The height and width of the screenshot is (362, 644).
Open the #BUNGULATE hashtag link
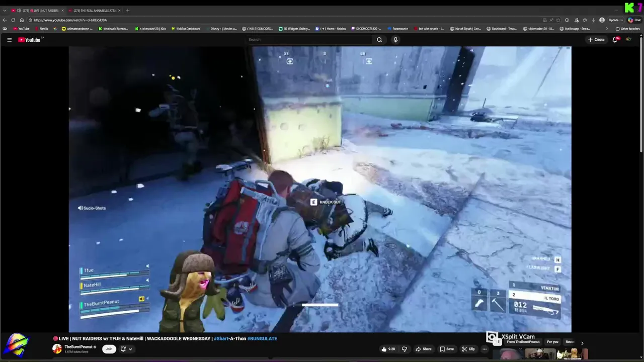[x=262, y=338]
